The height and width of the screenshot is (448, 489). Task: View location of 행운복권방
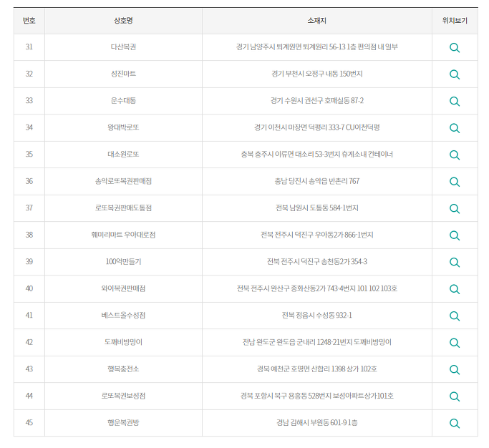[455, 423]
